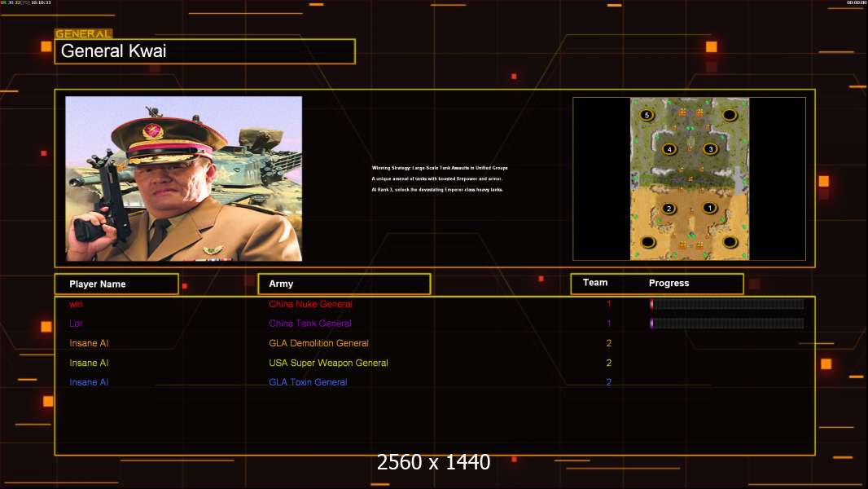Select the GLA Toxin General entry
The height and width of the screenshot is (489, 868).
click(x=308, y=382)
